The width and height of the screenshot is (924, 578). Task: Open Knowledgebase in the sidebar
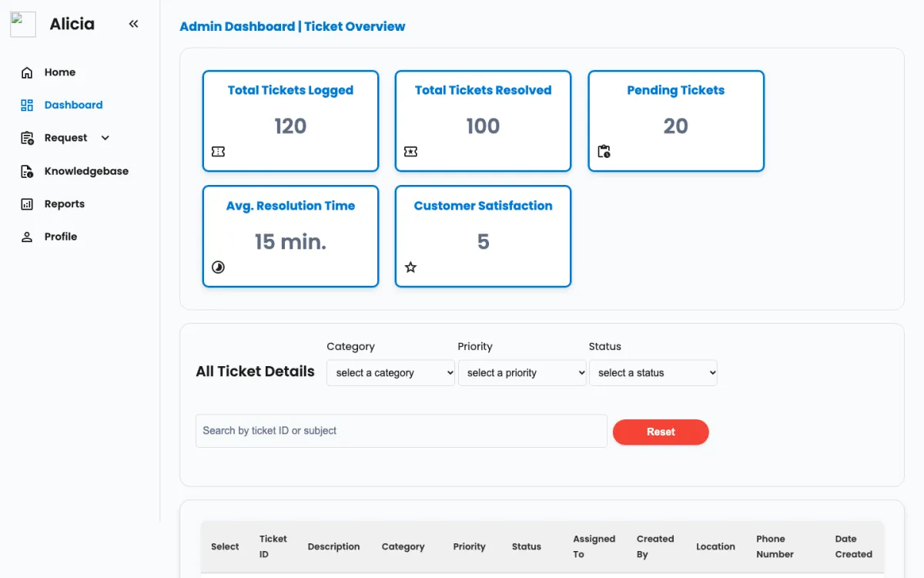point(86,171)
